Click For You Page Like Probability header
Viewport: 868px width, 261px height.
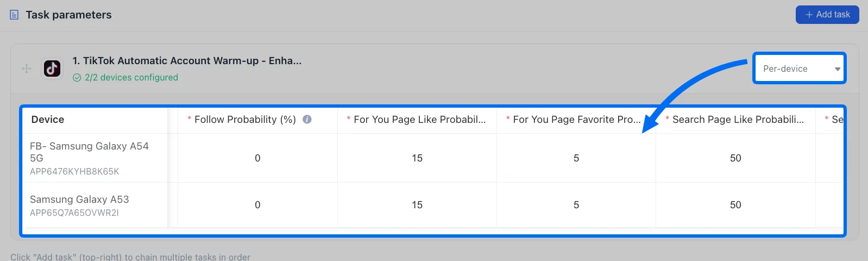coord(417,120)
